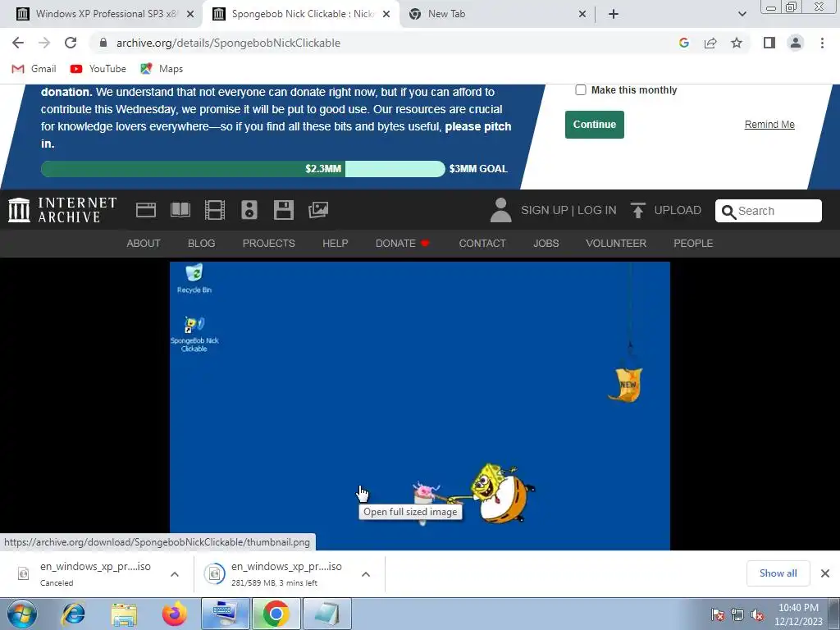
Task: Open the tab search dropdown arrow
Action: pos(742,14)
